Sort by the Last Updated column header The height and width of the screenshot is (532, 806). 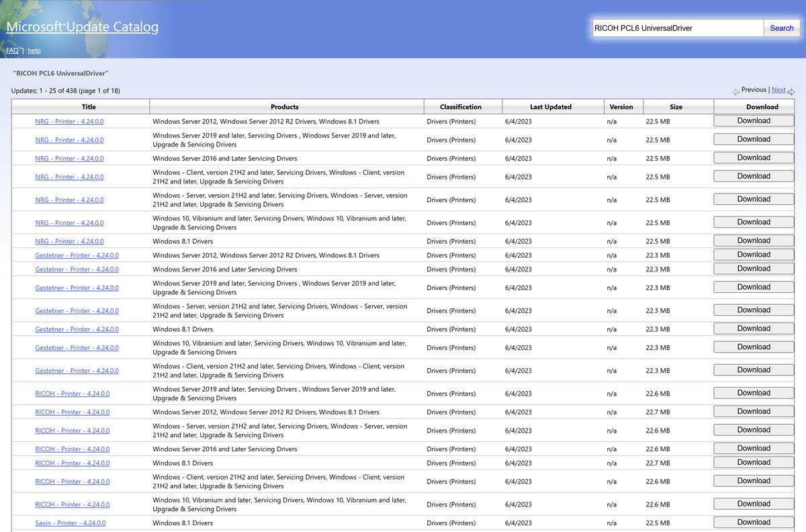coord(552,107)
